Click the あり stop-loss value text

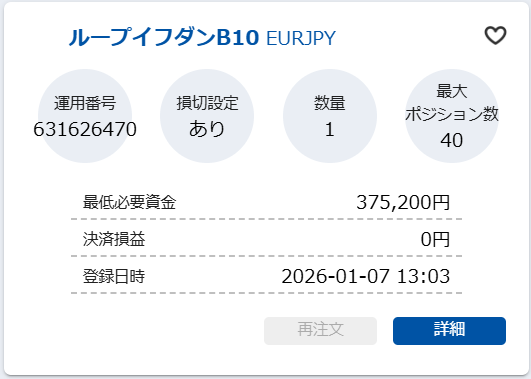pyautogui.click(x=207, y=129)
